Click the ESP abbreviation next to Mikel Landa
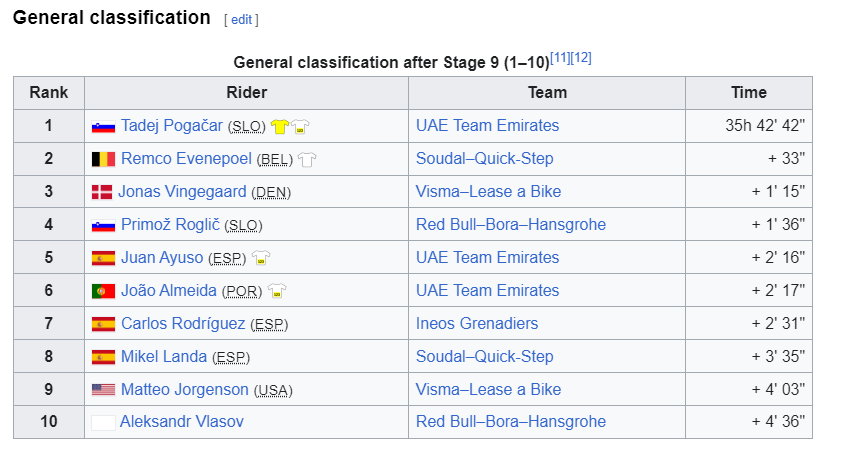 pos(231,357)
